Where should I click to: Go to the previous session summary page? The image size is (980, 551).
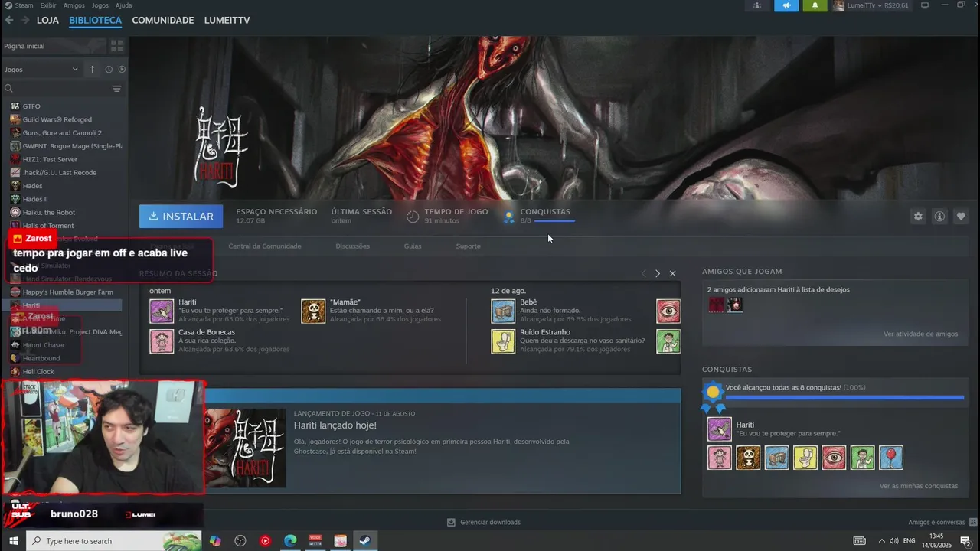(x=643, y=273)
